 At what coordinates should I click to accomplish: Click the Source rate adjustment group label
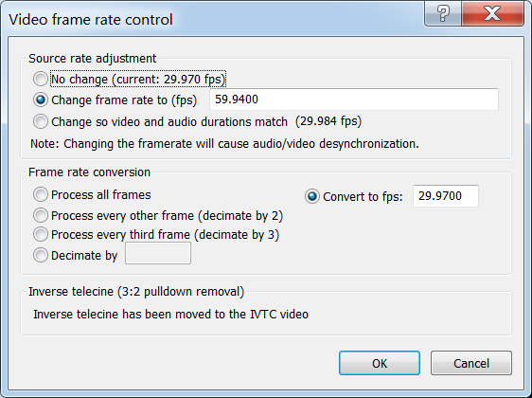(92, 59)
